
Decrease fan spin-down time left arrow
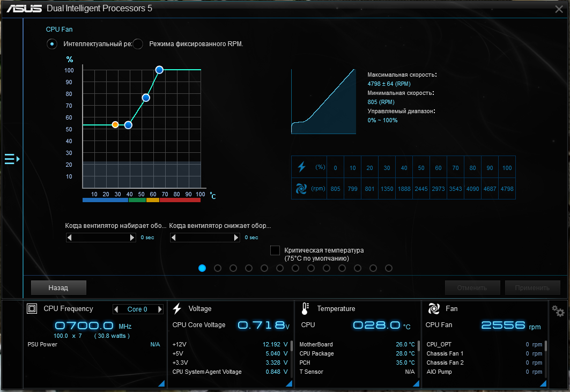click(173, 238)
